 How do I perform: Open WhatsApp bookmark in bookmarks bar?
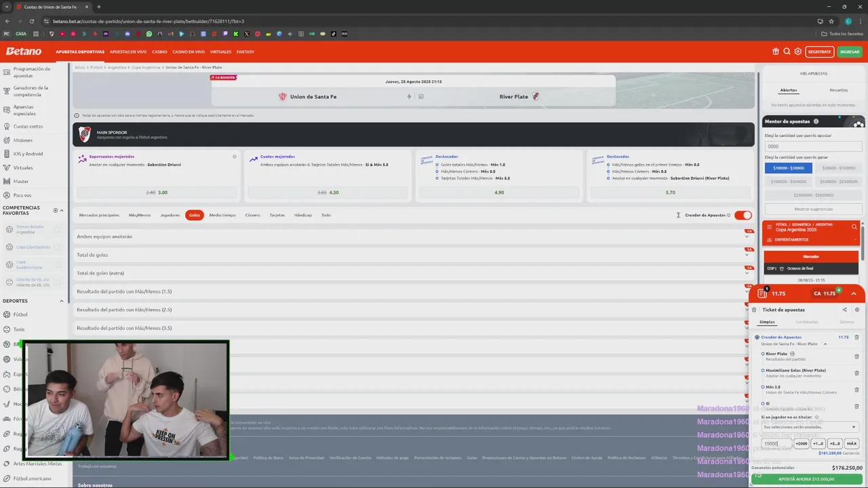[149, 34]
